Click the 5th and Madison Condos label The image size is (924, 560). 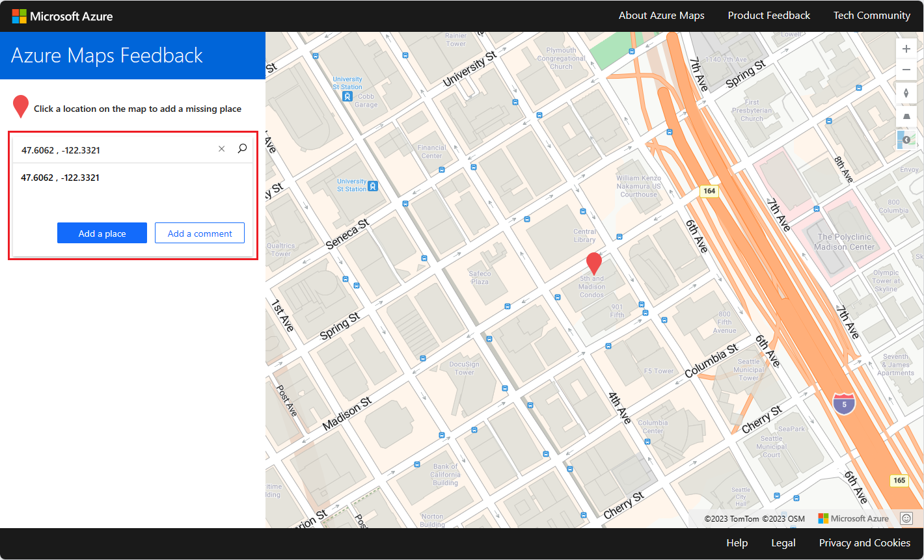tap(592, 287)
